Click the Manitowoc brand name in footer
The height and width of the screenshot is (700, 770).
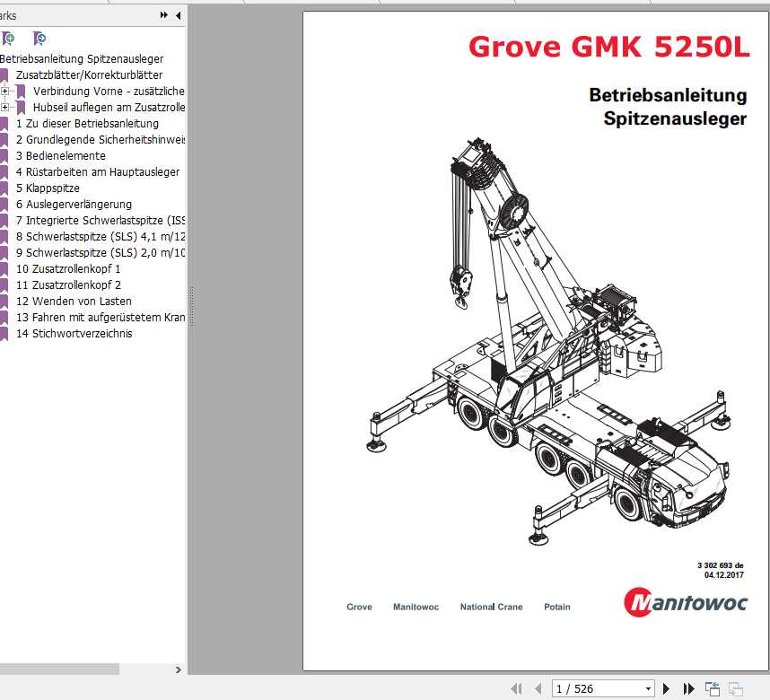pos(416,608)
